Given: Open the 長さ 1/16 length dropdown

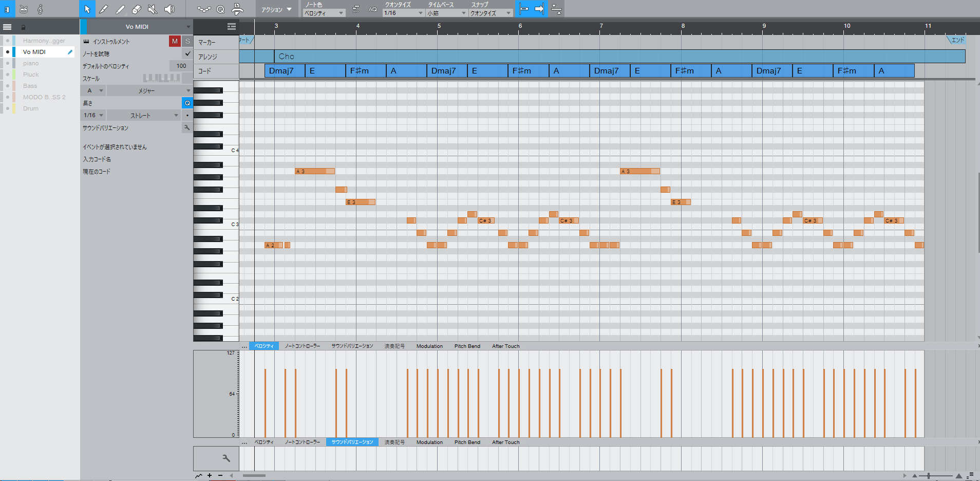Looking at the screenshot, I should coord(93,116).
